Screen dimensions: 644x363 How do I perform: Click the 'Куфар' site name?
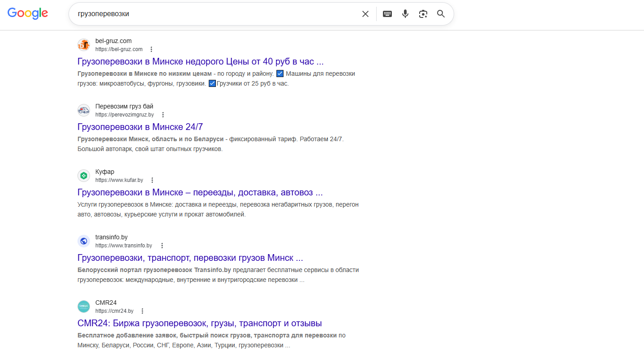(x=105, y=172)
